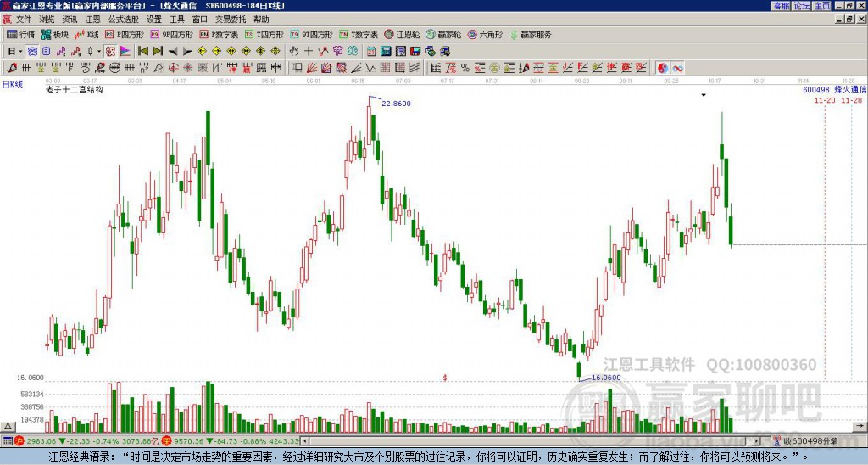This screenshot has height=465, width=868.
Task: Select the gold circle 金 tool
Action: click(494, 68)
